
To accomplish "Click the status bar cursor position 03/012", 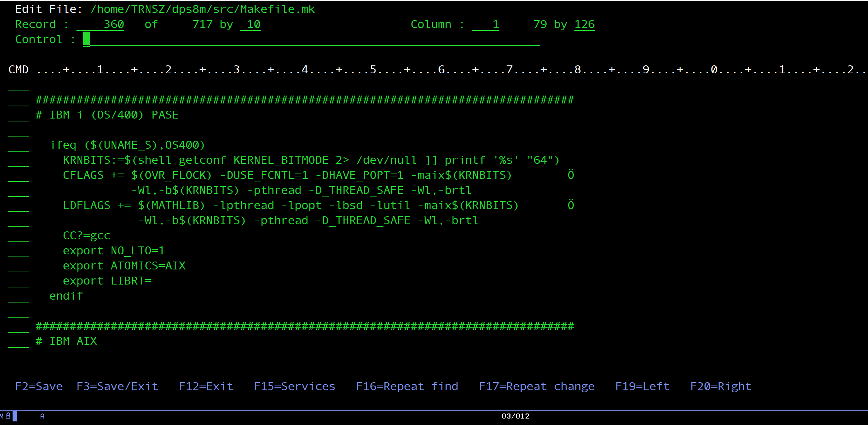I will [x=515, y=416].
